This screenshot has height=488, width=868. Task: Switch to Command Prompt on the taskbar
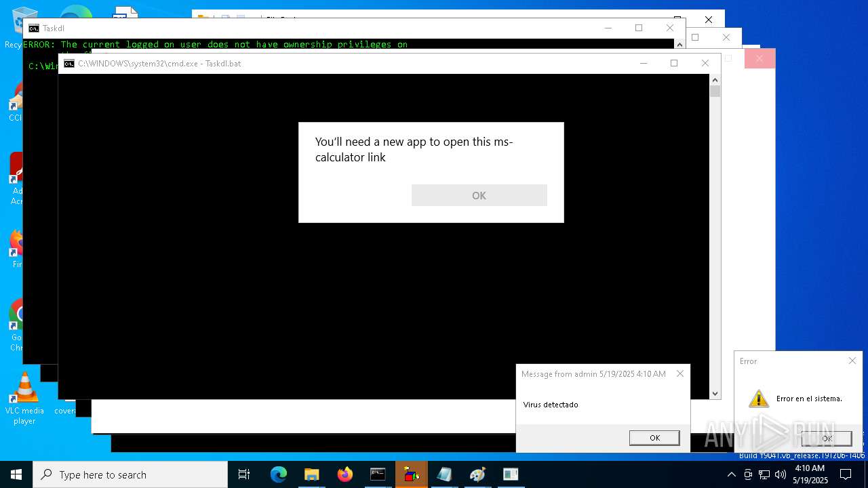[x=378, y=474]
